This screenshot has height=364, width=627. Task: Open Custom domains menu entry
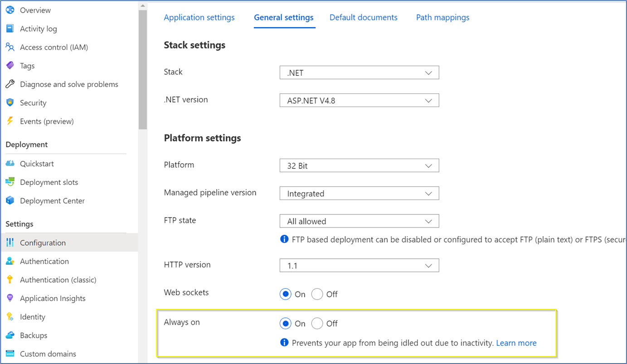coord(48,354)
